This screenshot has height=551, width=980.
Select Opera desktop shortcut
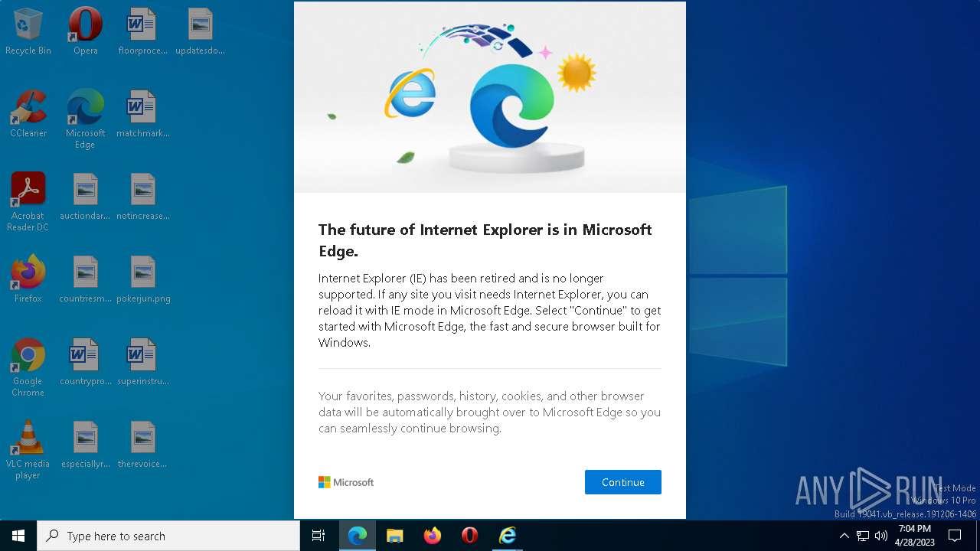86,31
